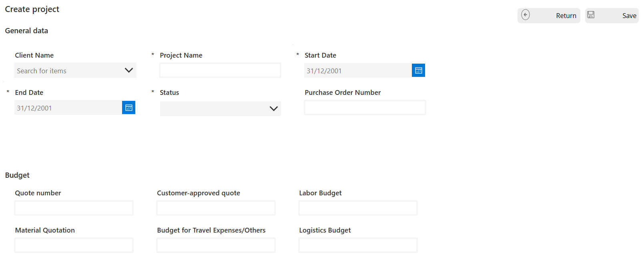Image resolution: width=644 pixels, height=265 pixels.
Task: Focus the Quote number input
Action: click(74, 208)
